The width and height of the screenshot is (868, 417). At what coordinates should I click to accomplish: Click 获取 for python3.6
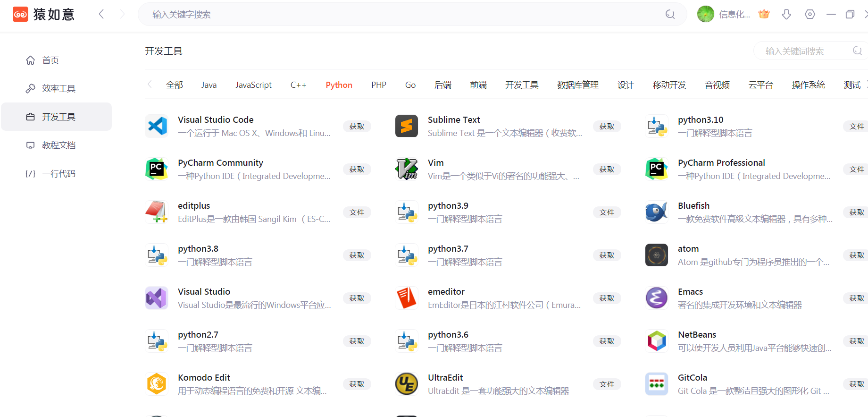pyautogui.click(x=607, y=341)
